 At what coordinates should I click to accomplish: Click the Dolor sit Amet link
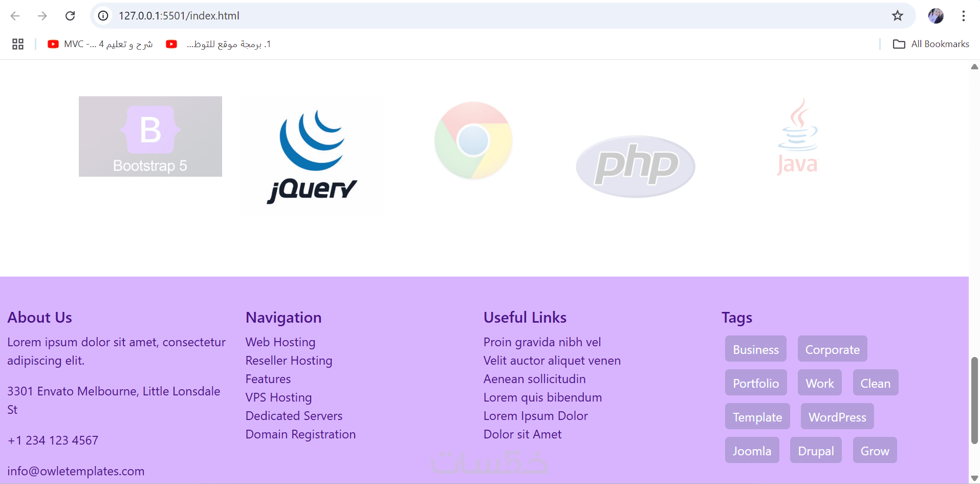pos(522,434)
